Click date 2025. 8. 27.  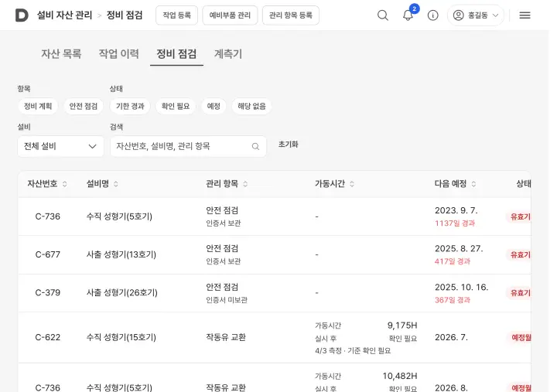click(x=459, y=248)
